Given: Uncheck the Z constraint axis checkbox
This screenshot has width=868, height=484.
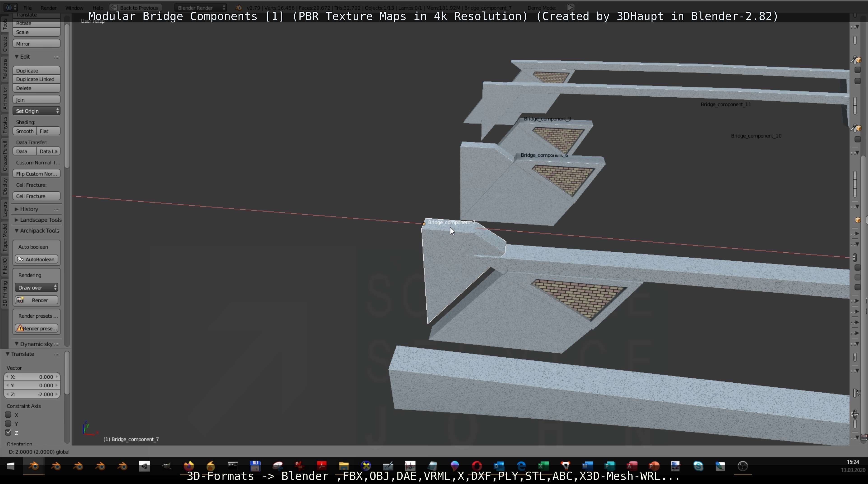Looking at the screenshot, I should point(8,432).
